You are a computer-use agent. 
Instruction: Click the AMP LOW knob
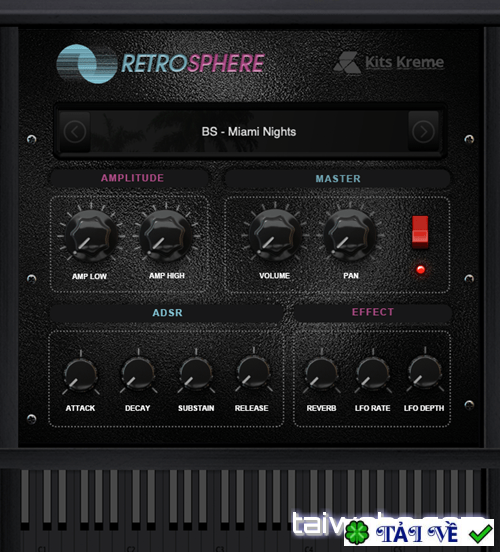pos(91,236)
